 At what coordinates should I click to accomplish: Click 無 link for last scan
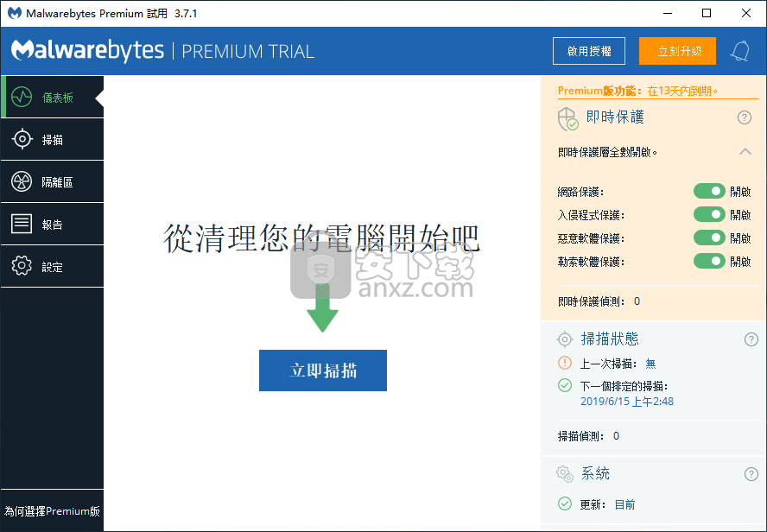[650, 364]
